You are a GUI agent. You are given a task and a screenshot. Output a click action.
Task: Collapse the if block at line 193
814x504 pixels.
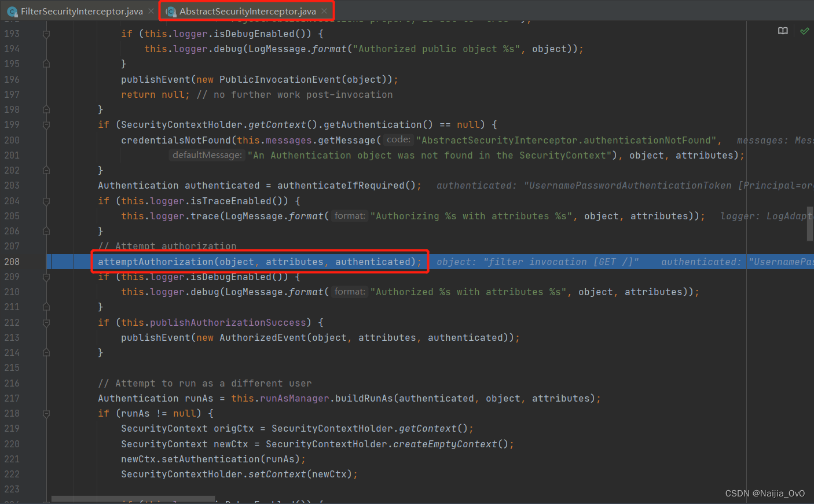pos(46,34)
